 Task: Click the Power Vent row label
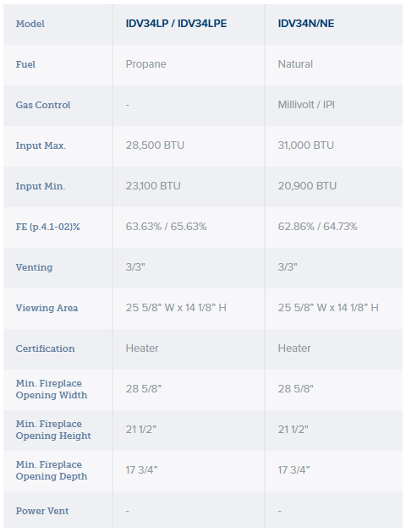tap(42, 511)
